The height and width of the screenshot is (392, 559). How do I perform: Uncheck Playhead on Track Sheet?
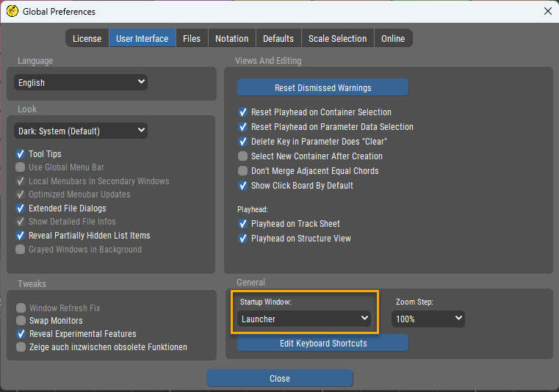[x=243, y=224]
